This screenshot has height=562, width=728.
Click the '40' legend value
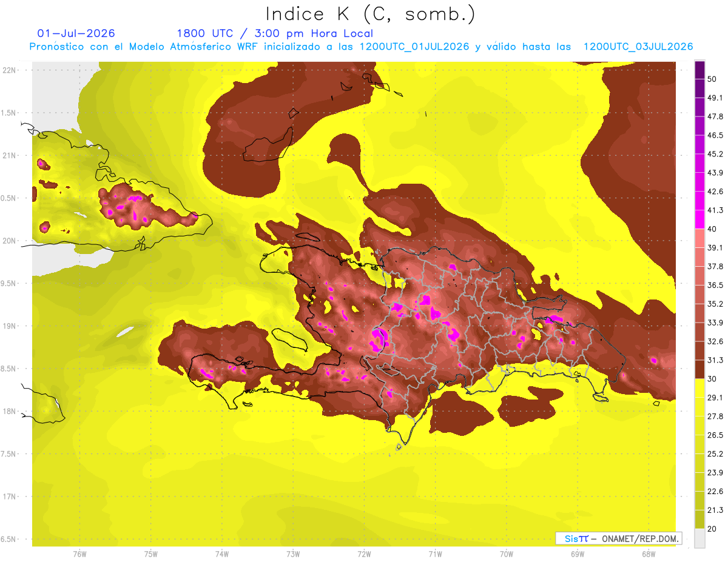point(713,229)
